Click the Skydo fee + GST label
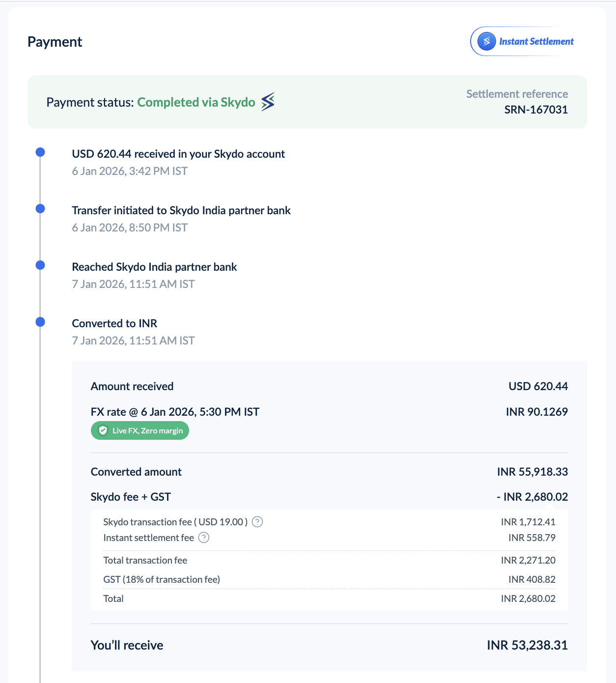 (x=131, y=497)
